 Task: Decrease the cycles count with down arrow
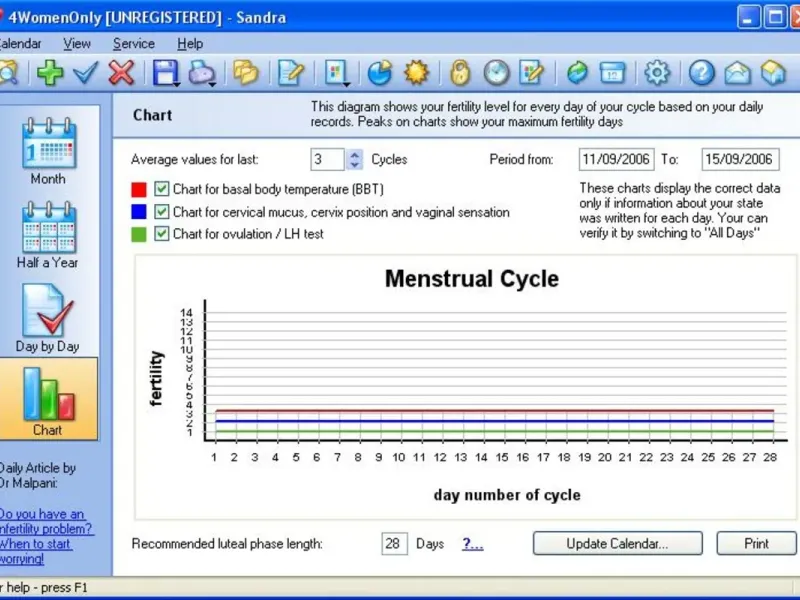(355, 164)
